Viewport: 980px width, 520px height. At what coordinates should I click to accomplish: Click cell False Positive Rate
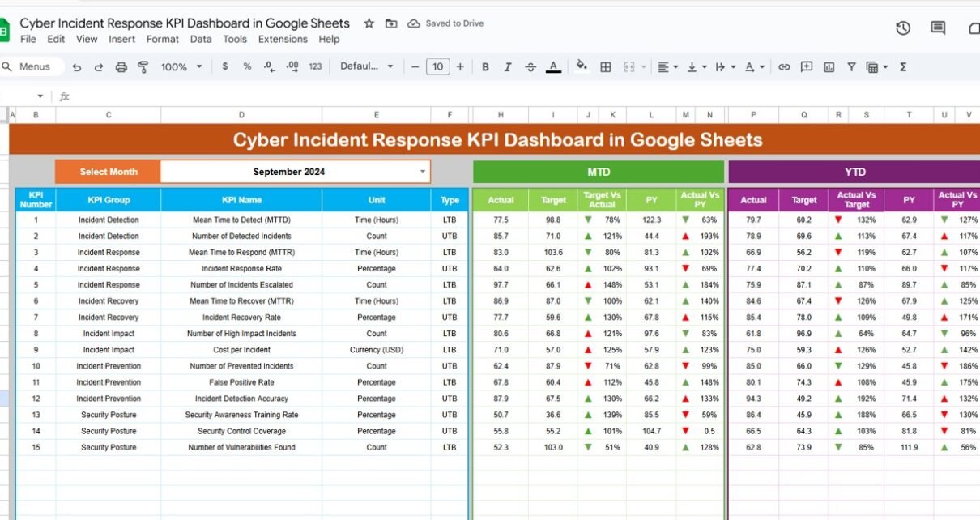click(241, 382)
